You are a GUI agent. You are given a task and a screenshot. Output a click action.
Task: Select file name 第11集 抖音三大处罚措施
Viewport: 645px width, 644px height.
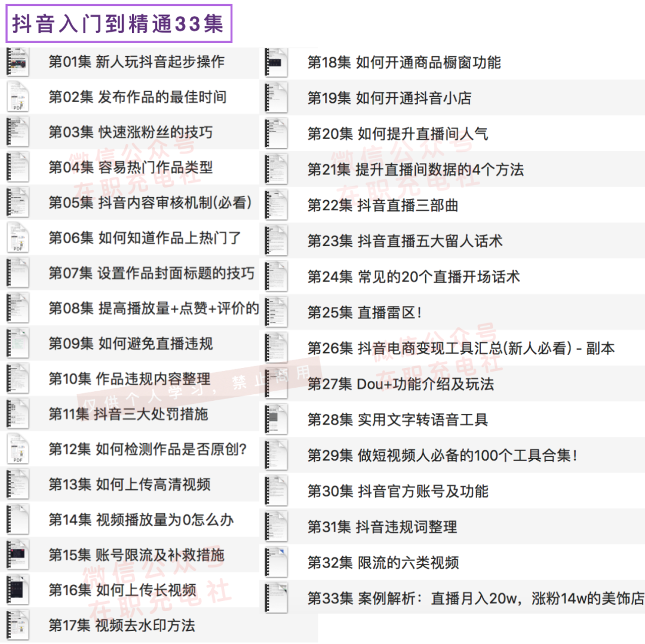128,413
